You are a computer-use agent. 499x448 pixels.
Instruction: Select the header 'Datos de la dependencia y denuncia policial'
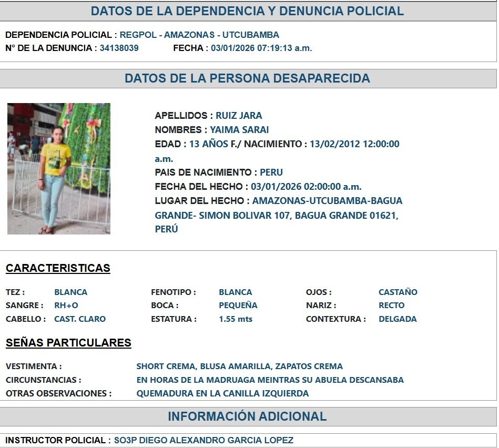click(247, 11)
